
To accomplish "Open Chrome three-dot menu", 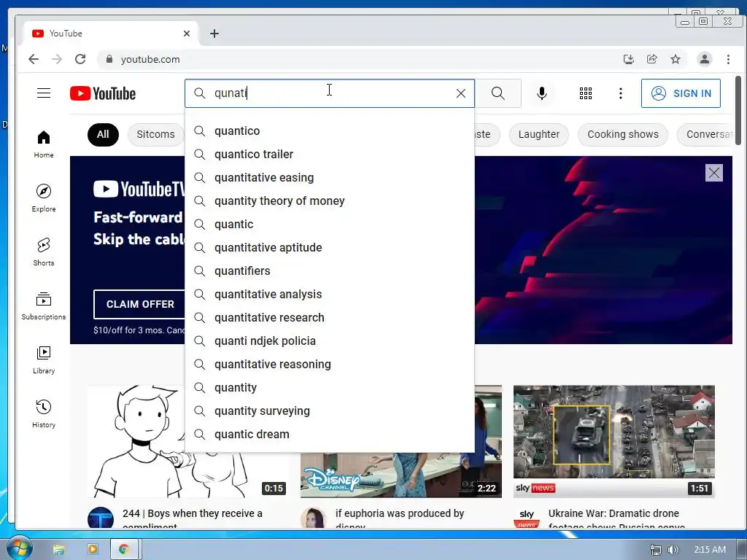I will pos(728,59).
